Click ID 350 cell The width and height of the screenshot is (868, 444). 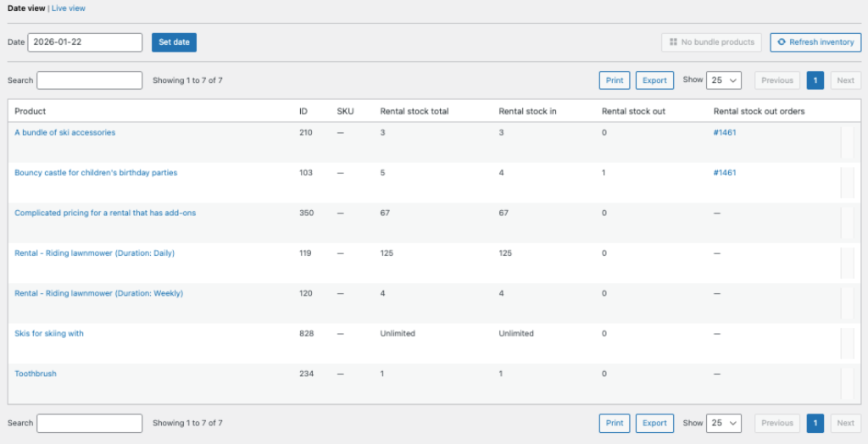click(x=305, y=213)
